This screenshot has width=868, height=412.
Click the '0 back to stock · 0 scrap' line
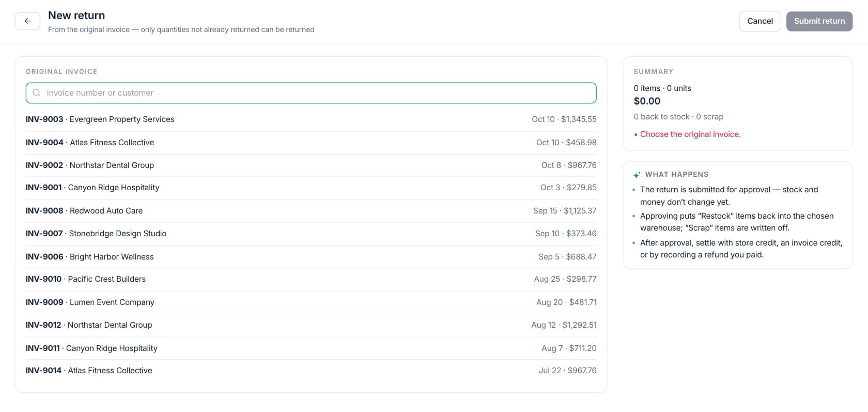pyautogui.click(x=678, y=117)
